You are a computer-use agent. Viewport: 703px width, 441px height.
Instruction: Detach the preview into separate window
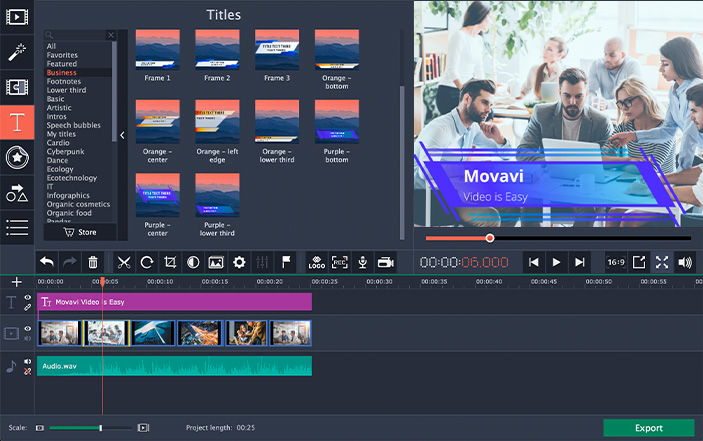coord(639,262)
